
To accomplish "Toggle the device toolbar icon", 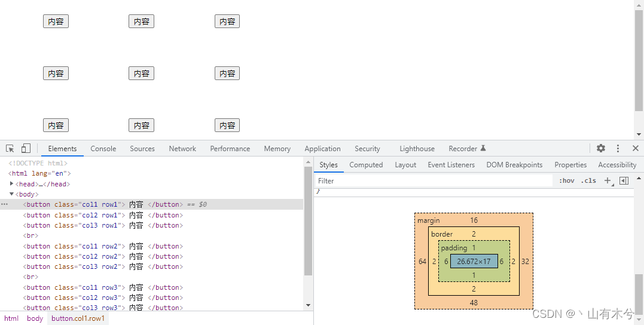I will pos(26,149).
